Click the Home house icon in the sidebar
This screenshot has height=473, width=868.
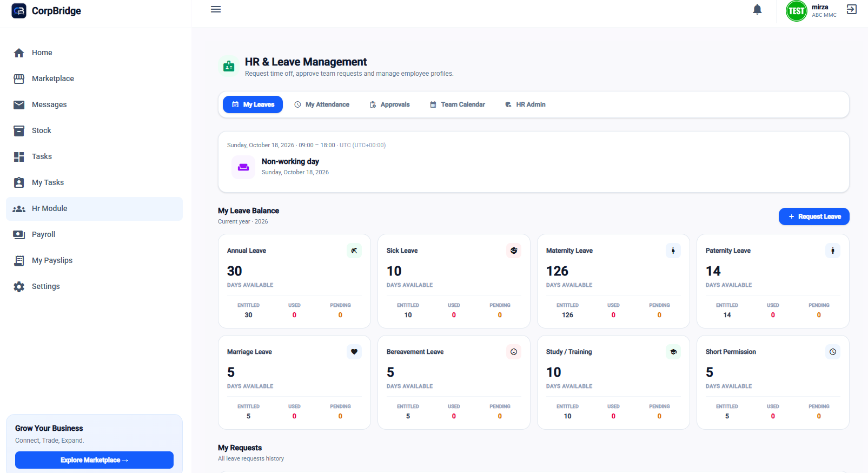pos(19,52)
